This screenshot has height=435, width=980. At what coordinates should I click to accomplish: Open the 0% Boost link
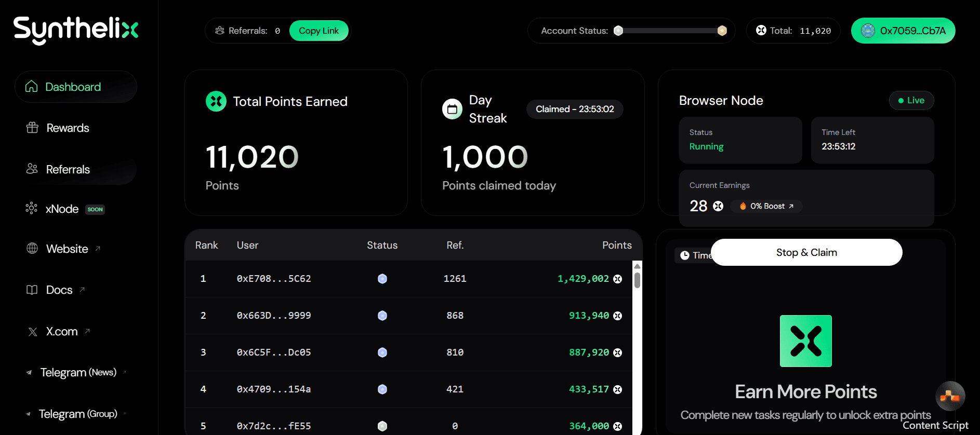coord(767,206)
